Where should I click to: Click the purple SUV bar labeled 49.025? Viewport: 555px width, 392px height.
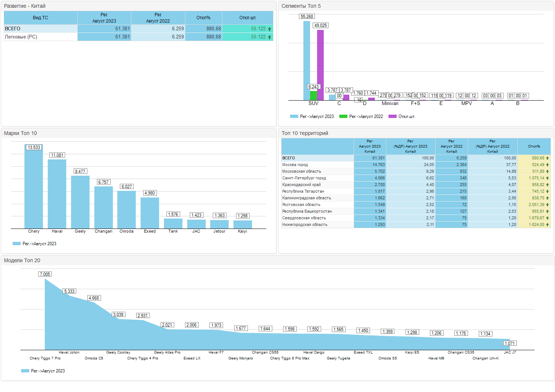coord(320,65)
